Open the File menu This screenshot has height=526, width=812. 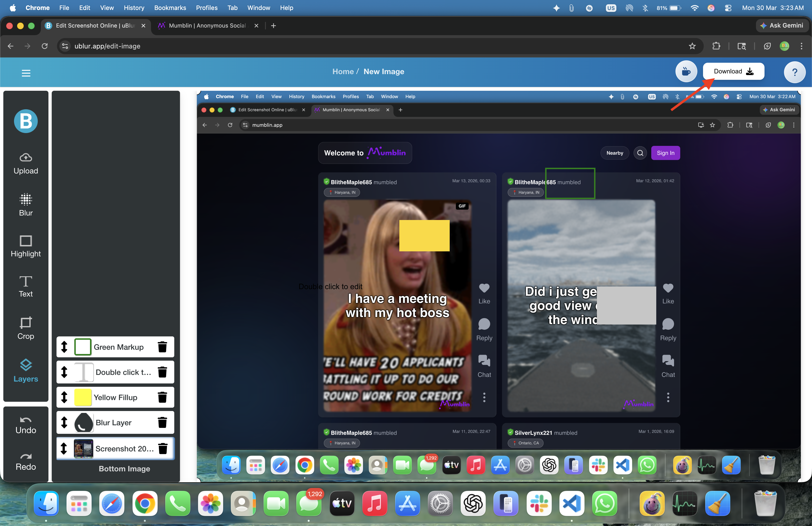(x=64, y=8)
